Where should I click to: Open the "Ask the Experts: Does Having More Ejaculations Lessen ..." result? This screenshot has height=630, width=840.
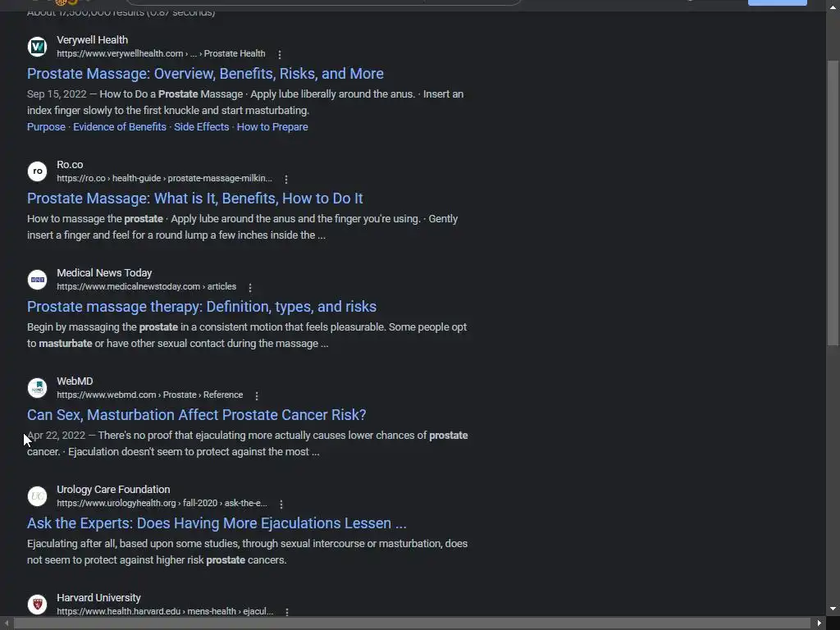(x=217, y=523)
